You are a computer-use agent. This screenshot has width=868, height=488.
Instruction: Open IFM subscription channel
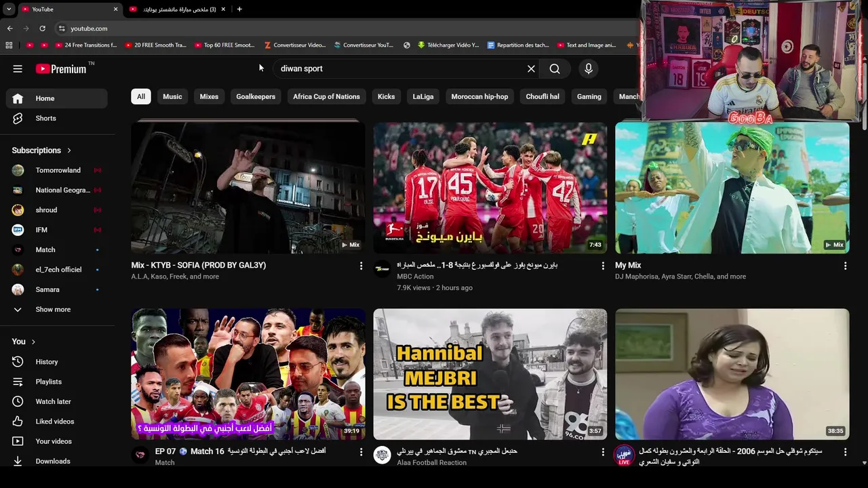tap(57, 230)
